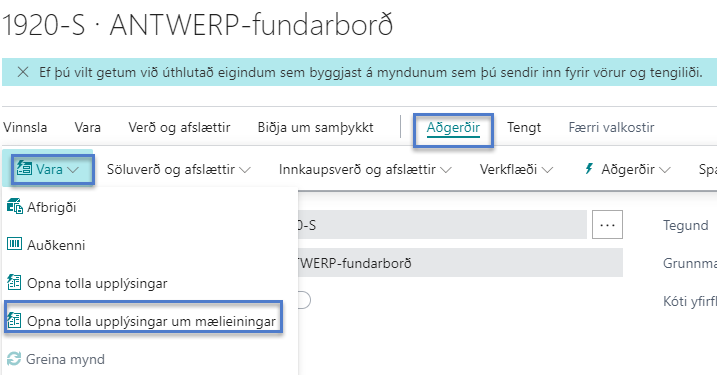The image size is (717, 375).
Task: Expand the Verkflæði dropdown chevron
Action: point(547,170)
